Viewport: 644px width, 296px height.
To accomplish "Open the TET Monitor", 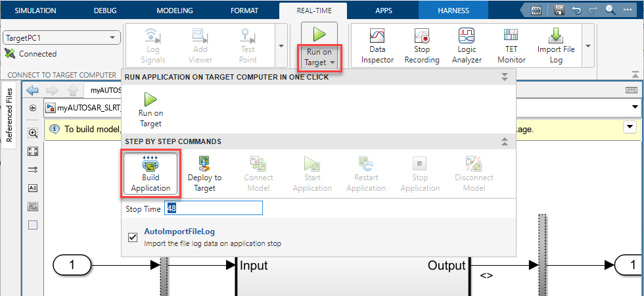I will 511,45.
